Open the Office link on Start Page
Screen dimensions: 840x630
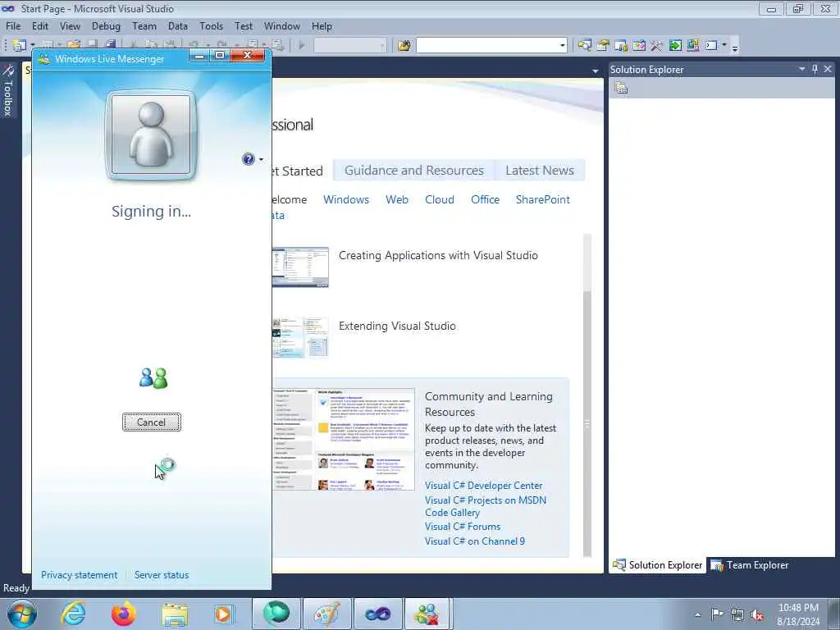[485, 199]
